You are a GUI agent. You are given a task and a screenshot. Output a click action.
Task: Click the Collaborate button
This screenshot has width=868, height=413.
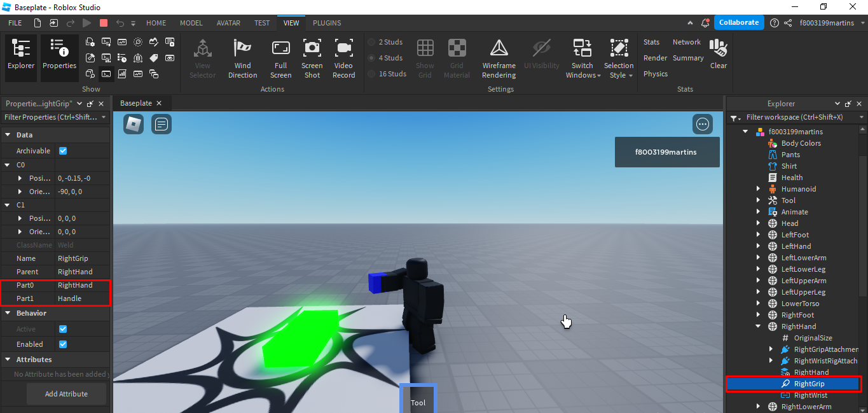coord(738,22)
